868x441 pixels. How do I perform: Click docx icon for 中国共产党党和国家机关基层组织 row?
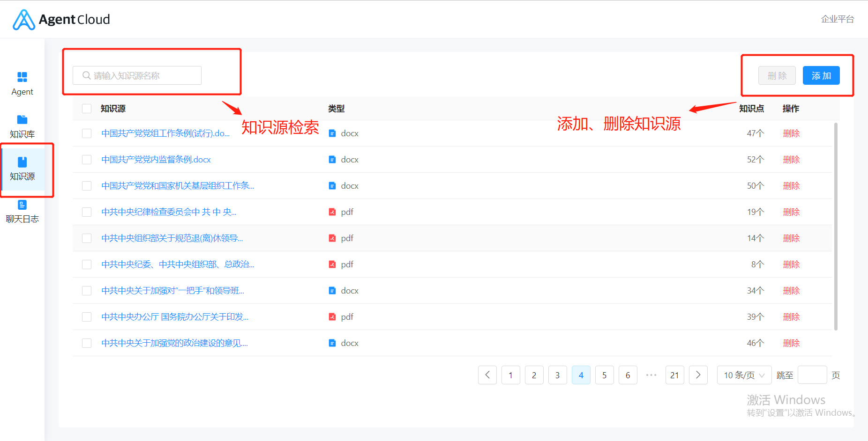[x=332, y=186]
